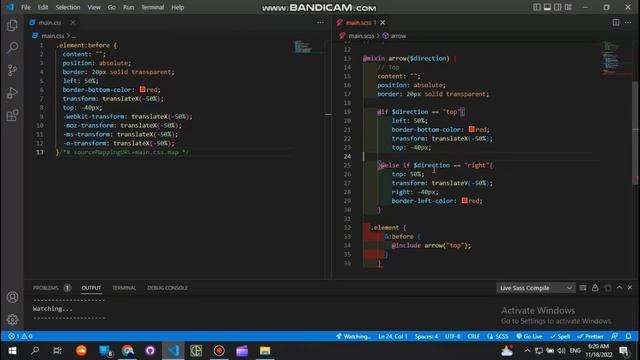Open the Run and Debug view
The width and height of the screenshot is (640, 360).
(x=12, y=93)
